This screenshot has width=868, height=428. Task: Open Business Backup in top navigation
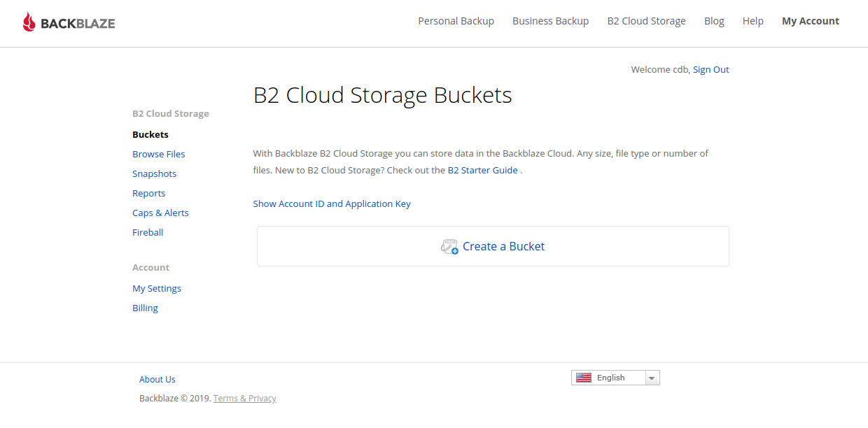coord(551,21)
